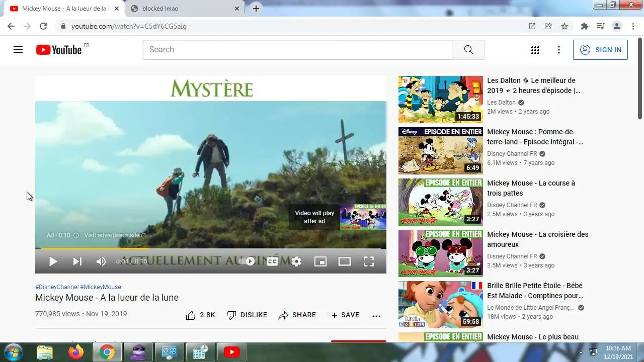
Task: Launch Firefox from the taskbar
Action: 76,352
